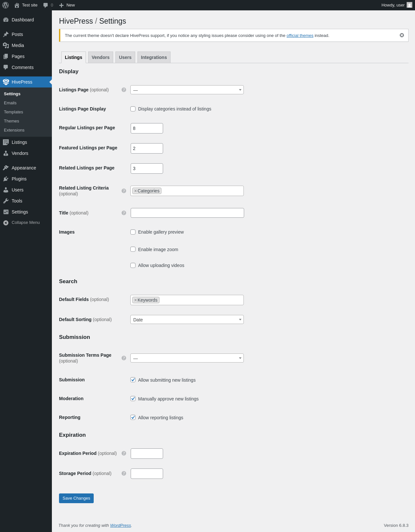Click the Listings icon in sidebar

[6, 142]
